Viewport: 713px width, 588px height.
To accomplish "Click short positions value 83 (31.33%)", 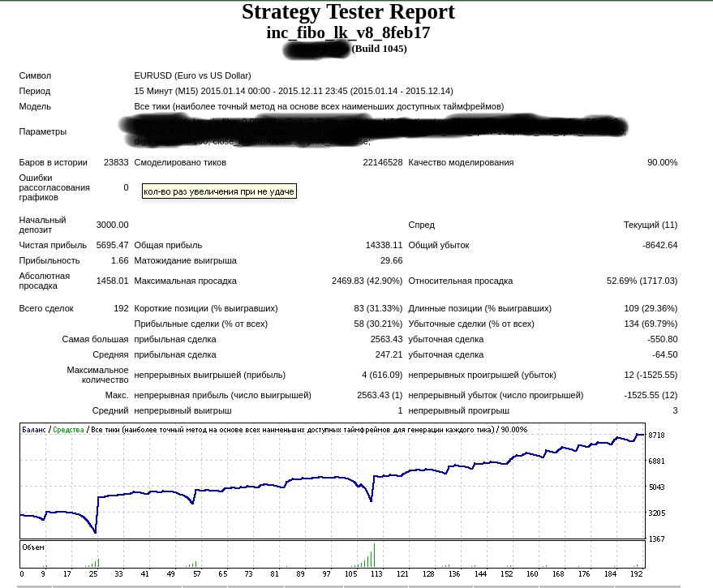I will [x=378, y=308].
